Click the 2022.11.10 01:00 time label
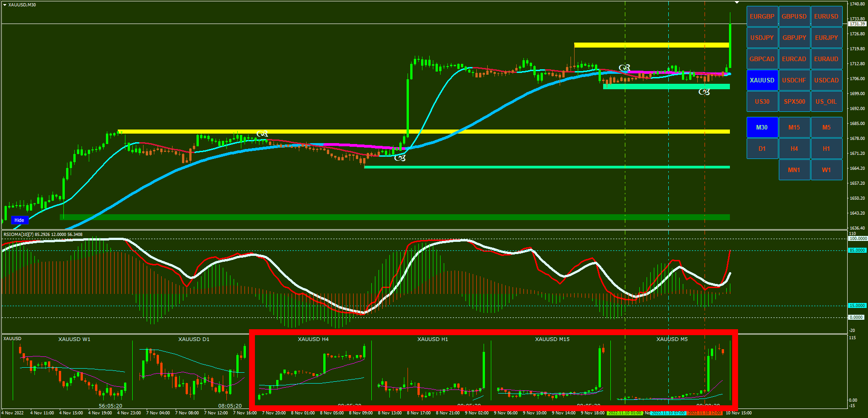Viewport: 868px width, 418px height. (625, 413)
